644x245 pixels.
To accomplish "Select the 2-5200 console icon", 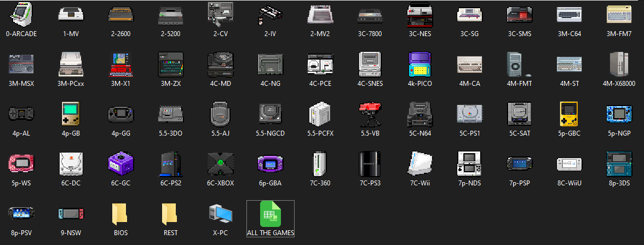I will tap(170, 15).
